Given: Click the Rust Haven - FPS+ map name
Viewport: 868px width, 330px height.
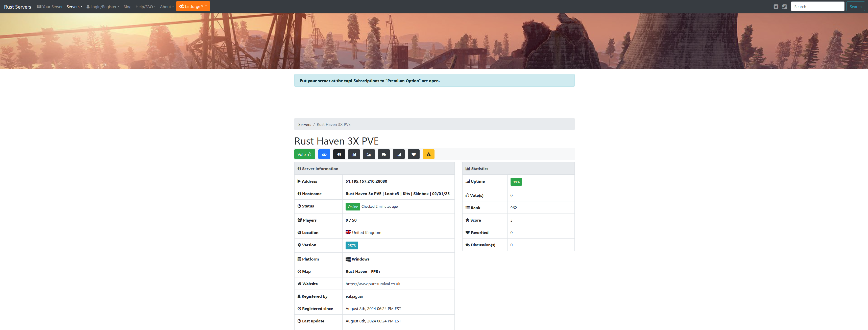Looking at the screenshot, I should pyautogui.click(x=363, y=271).
